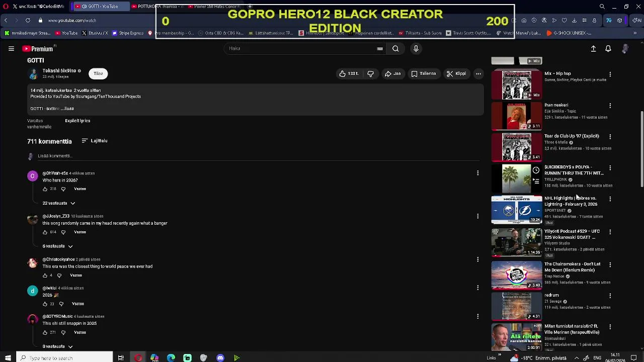The width and height of the screenshot is (644, 362).
Task: Subscribe to Tekashi 6ix9ine with Tilaa
Action: (x=98, y=73)
